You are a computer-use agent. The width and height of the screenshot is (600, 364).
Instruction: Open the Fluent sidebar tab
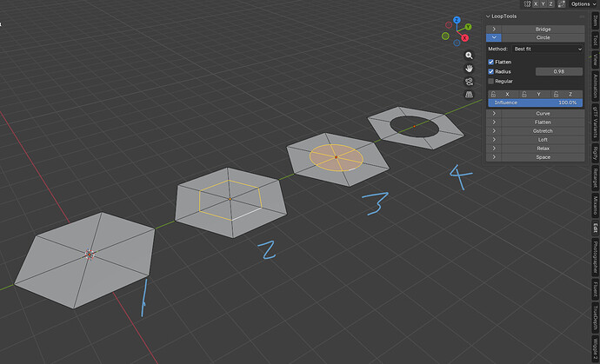coord(595,289)
